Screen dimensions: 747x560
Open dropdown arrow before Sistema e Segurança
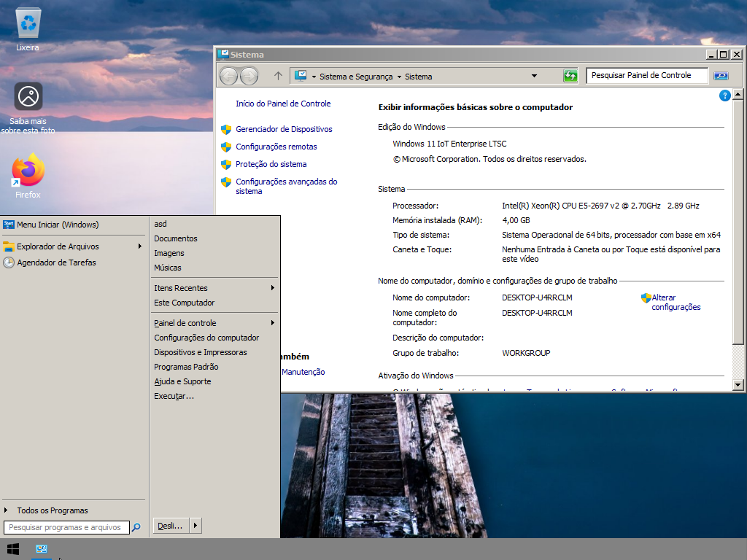click(314, 77)
